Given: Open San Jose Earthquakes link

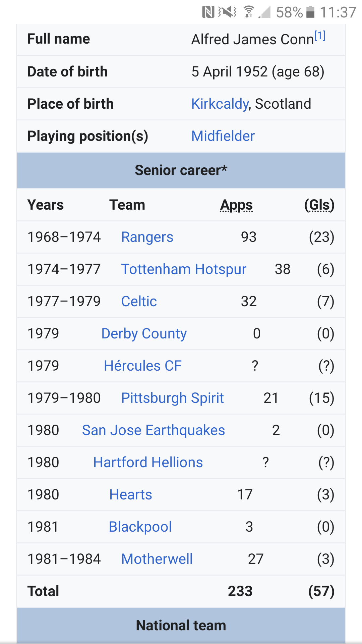Looking at the screenshot, I should tap(154, 430).
